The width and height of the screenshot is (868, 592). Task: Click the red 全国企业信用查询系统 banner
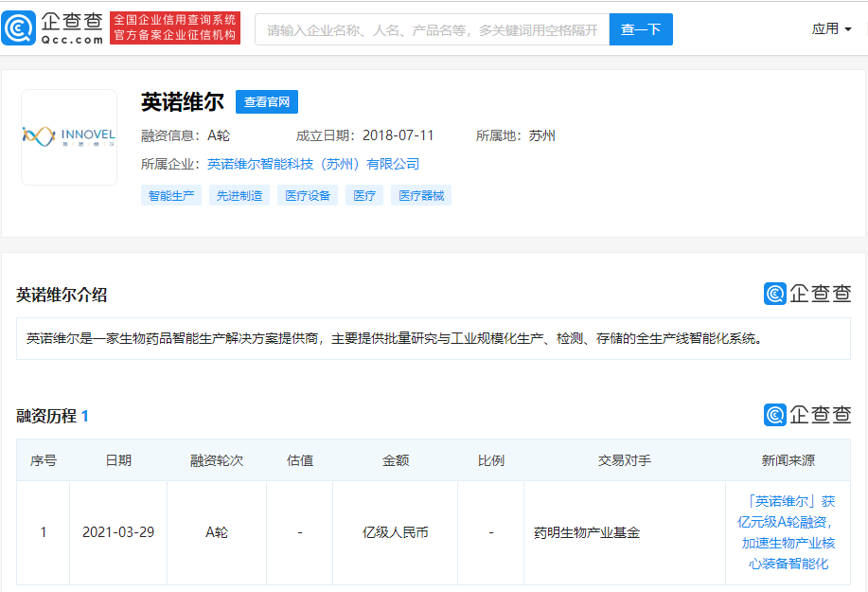click(175, 27)
